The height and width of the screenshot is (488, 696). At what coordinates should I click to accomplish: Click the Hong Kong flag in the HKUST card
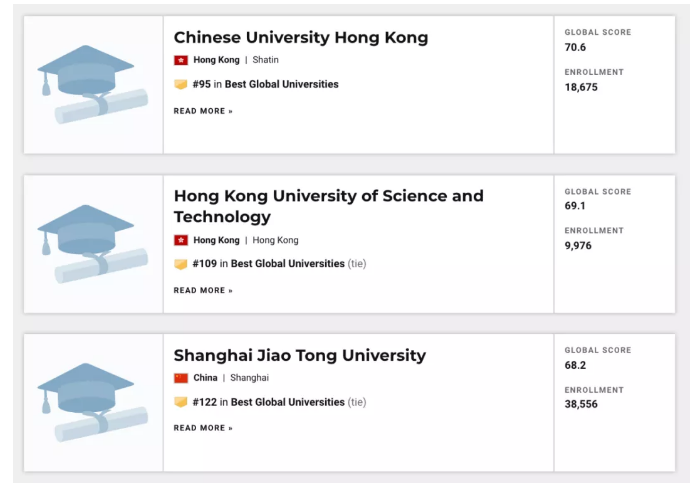(181, 240)
